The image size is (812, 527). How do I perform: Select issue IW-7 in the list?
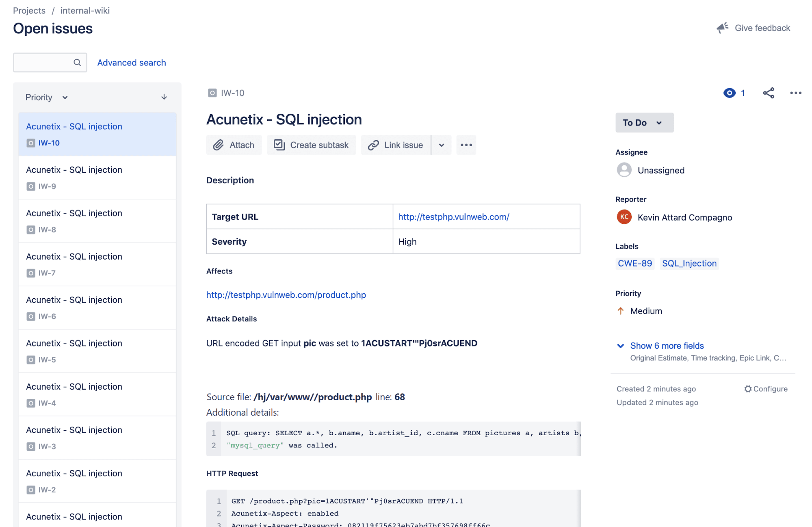(97, 265)
